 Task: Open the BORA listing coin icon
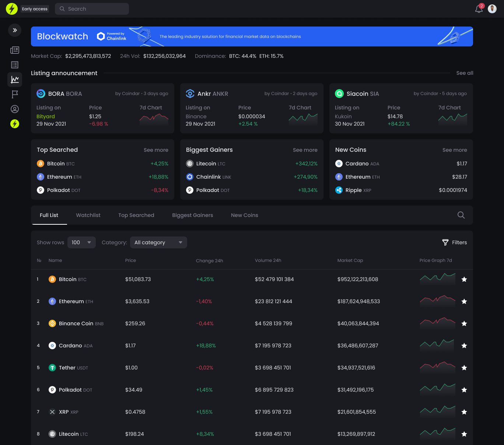tap(41, 94)
